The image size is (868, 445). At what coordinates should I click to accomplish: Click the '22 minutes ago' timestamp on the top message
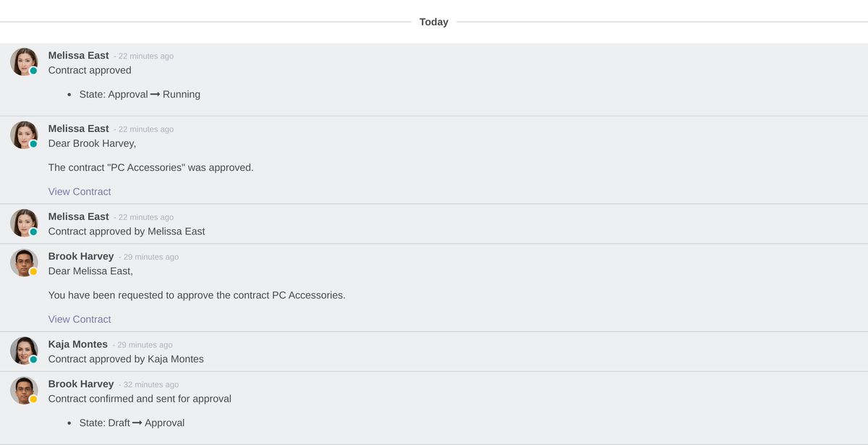pyautogui.click(x=145, y=56)
